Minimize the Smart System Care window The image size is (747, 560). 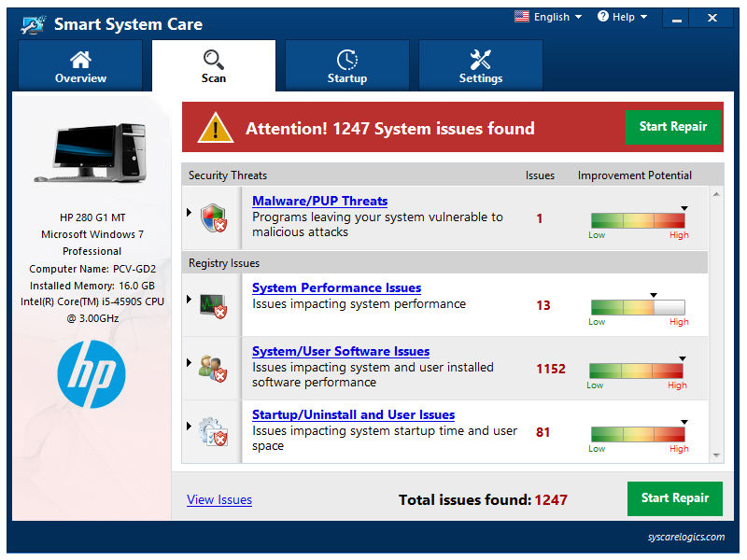pyautogui.click(x=676, y=18)
